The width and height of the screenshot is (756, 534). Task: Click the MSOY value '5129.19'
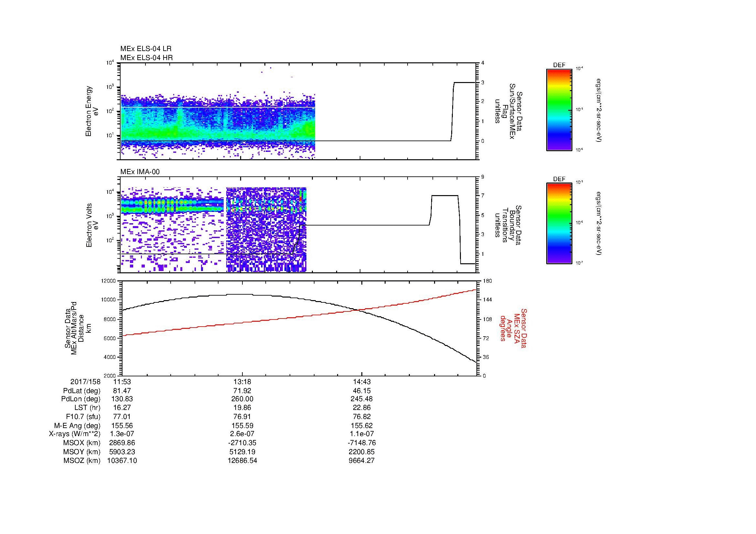(x=242, y=452)
